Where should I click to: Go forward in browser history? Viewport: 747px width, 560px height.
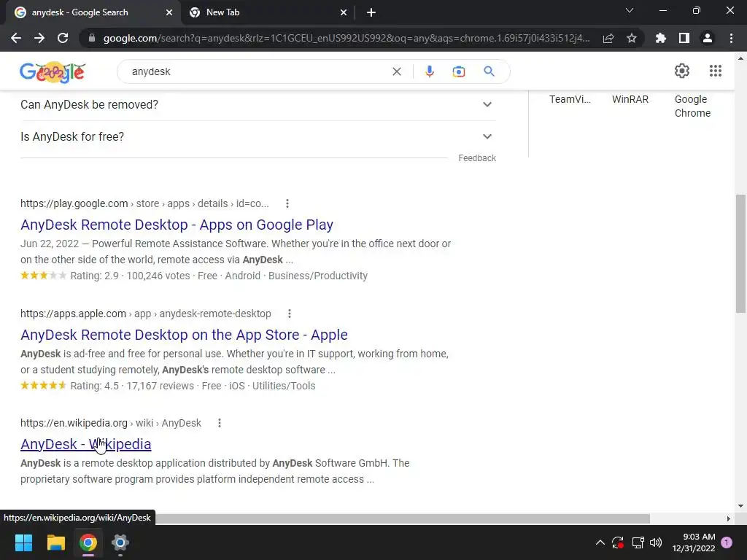tap(39, 38)
